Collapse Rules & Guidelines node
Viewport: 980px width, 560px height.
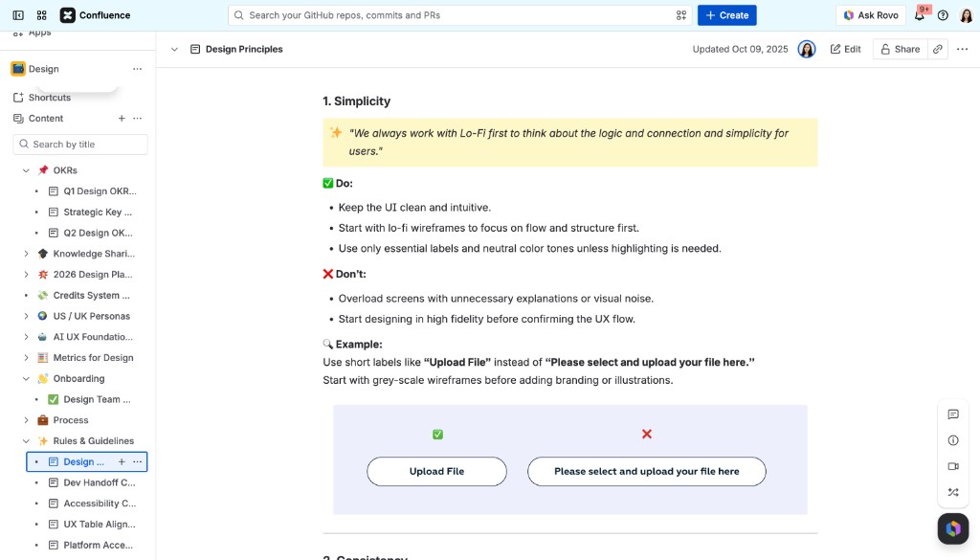(x=26, y=441)
